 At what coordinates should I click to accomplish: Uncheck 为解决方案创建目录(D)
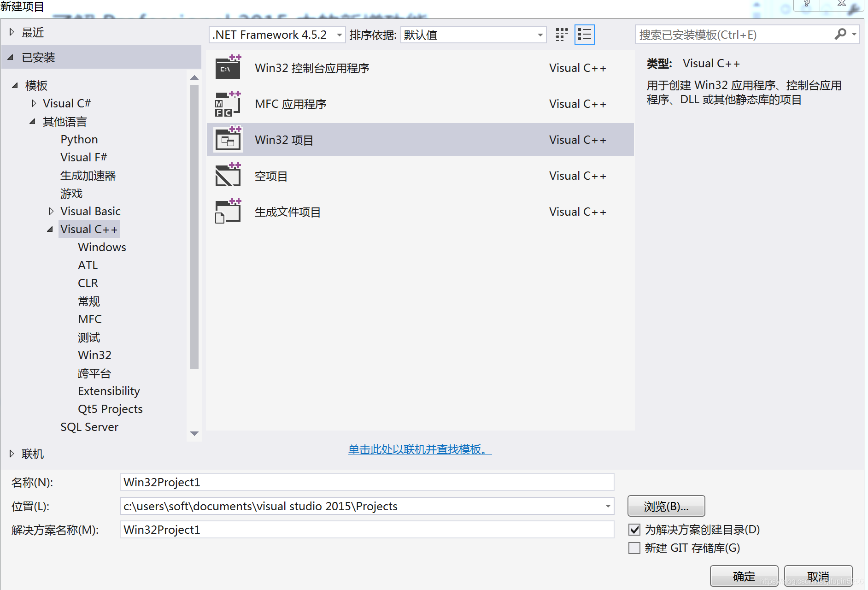pos(634,529)
